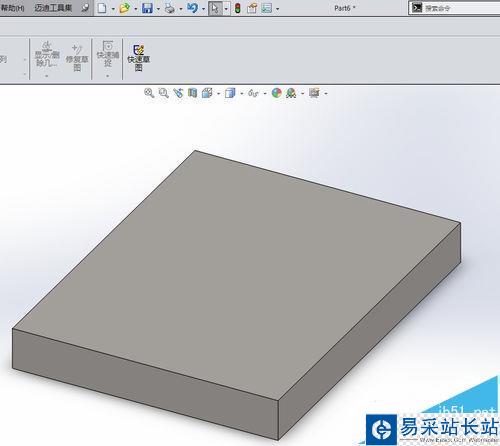Screen dimensions: 500x446
Task: Expand the Hide/Show Items dropdown arrow
Action: pos(265,94)
